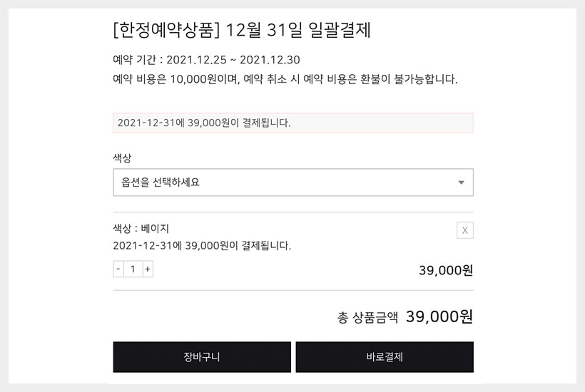Increase quantity with the plus button
The width and height of the screenshot is (585, 392).
pyautogui.click(x=148, y=269)
